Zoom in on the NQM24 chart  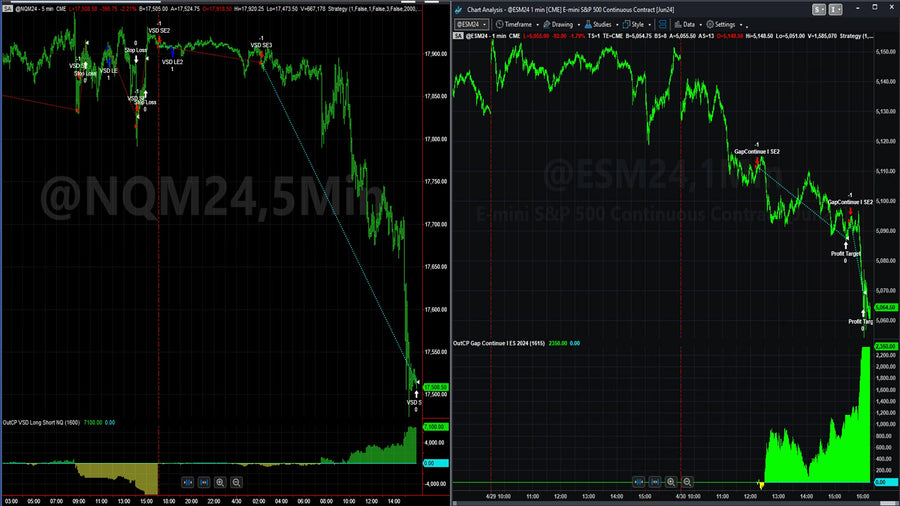point(220,482)
